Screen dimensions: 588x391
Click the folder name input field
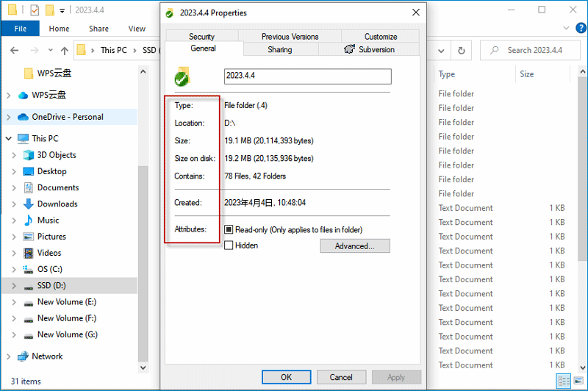(x=307, y=76)
